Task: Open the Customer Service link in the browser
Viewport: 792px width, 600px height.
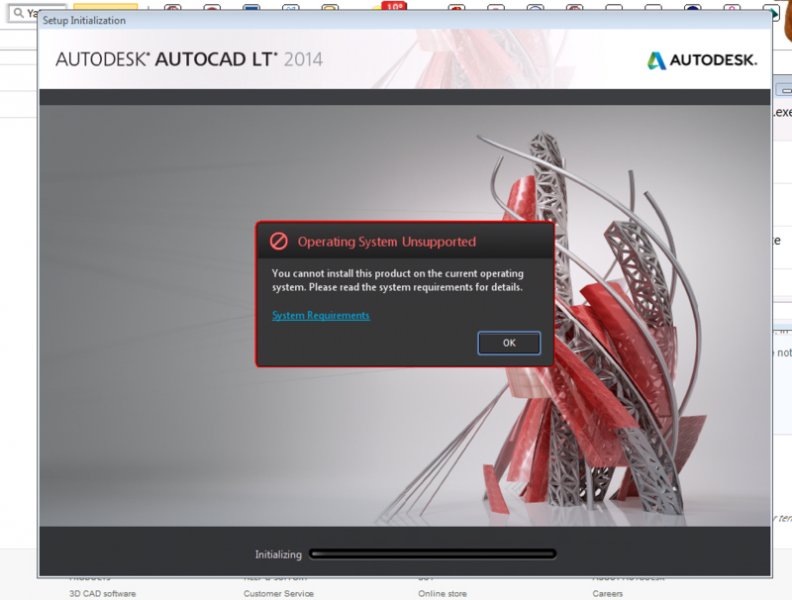Action: click(278, 593)
